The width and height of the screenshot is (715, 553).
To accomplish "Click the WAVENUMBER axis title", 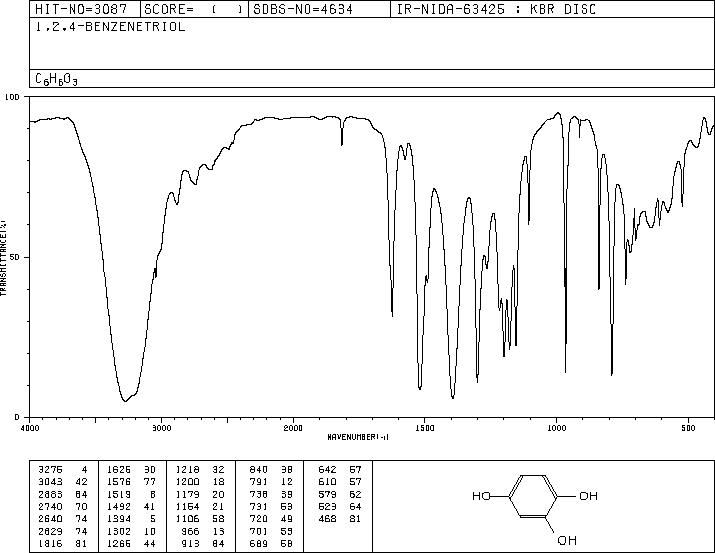I will pos(358,437).
